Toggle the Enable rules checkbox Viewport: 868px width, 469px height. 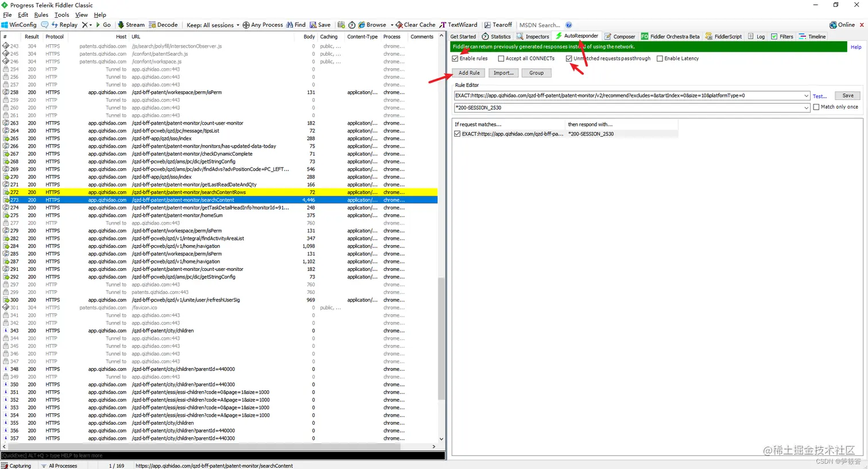(455, 59)
